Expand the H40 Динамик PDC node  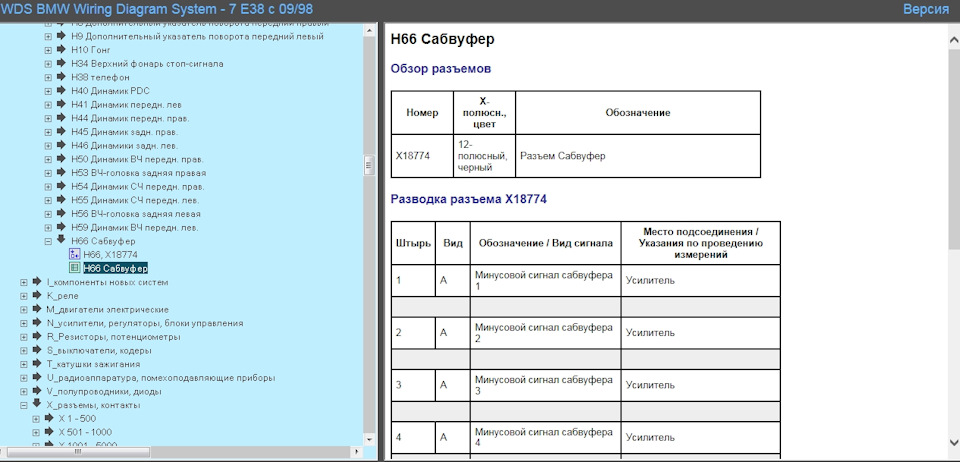pyautogui.click(x=48, y=91)
